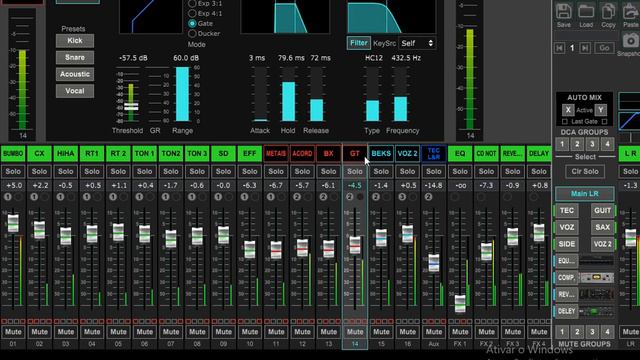Select the TEC L&R channel strip label
The width and height of the screenshot is (640, 360).
[x=433, y=153]
